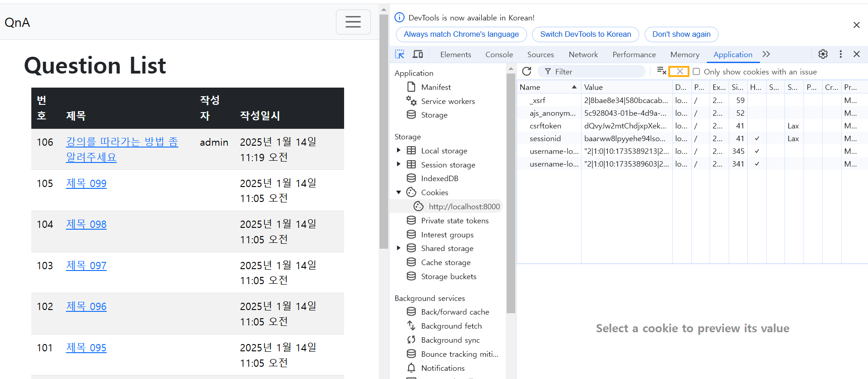Select Manifest in the Application section
This screenshot has width=868, height=379.
tap(436, 87)
